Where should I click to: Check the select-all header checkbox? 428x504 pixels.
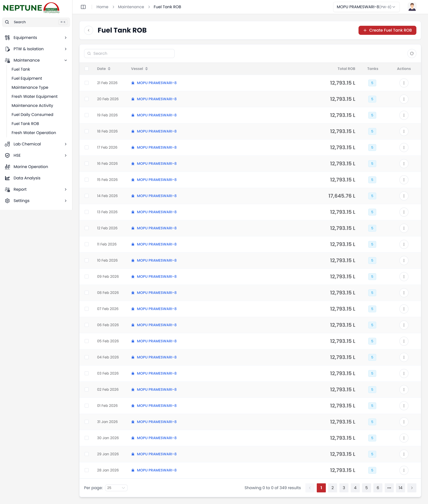[x=87, y=69]
